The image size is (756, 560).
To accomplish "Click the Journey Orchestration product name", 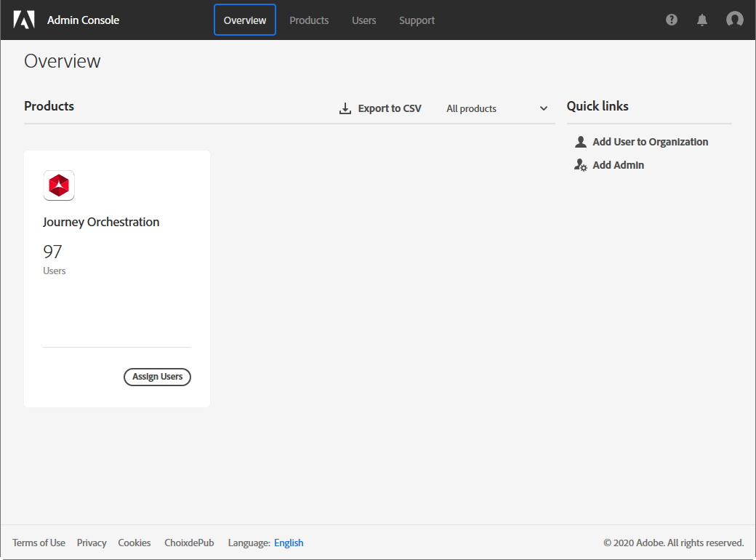I will coord(101,222).
